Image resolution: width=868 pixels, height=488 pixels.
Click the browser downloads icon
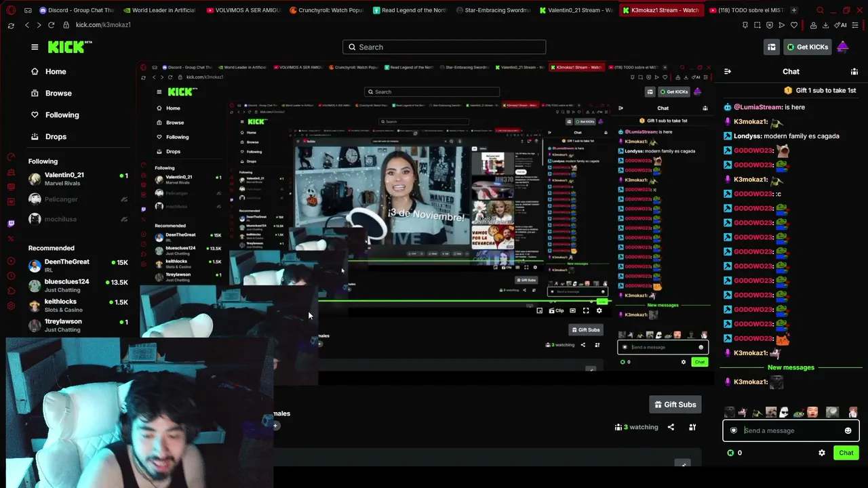click(825, 25)
